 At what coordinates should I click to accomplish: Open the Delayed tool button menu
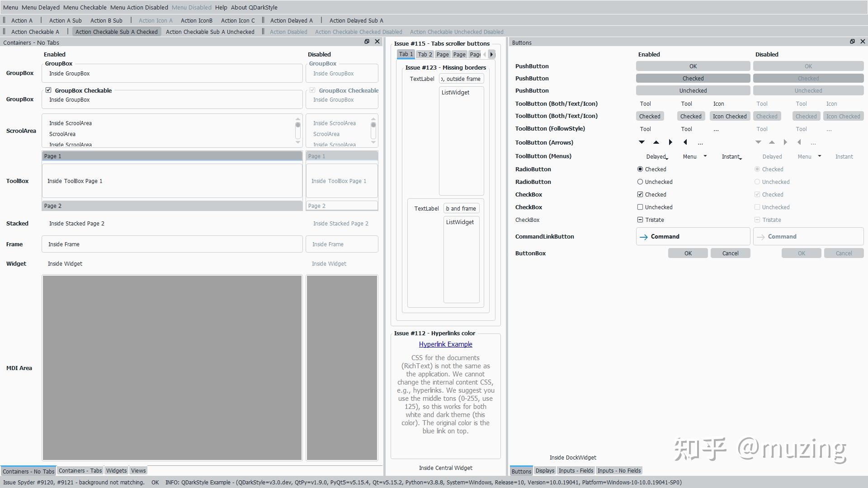[x=657, y=156]
